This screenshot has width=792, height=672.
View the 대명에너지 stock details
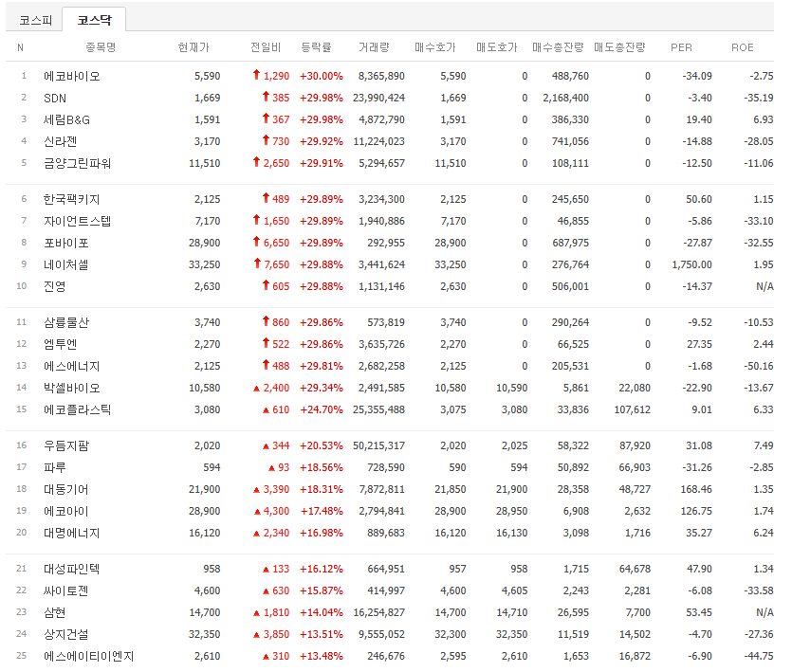tap(72, 533)
